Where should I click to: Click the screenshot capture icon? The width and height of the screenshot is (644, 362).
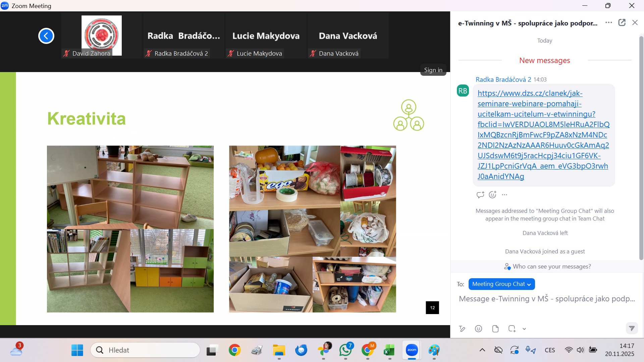(x=512, y=329)
